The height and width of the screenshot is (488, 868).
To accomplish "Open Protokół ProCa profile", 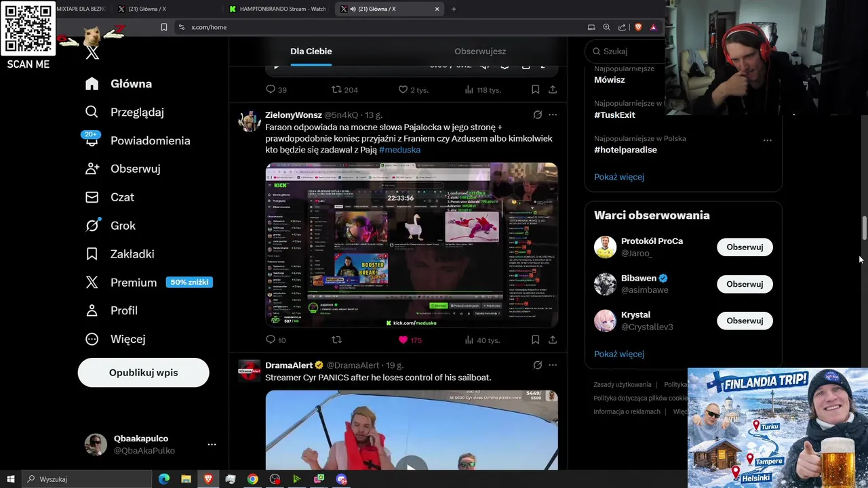I will click(x=652, y=241).
